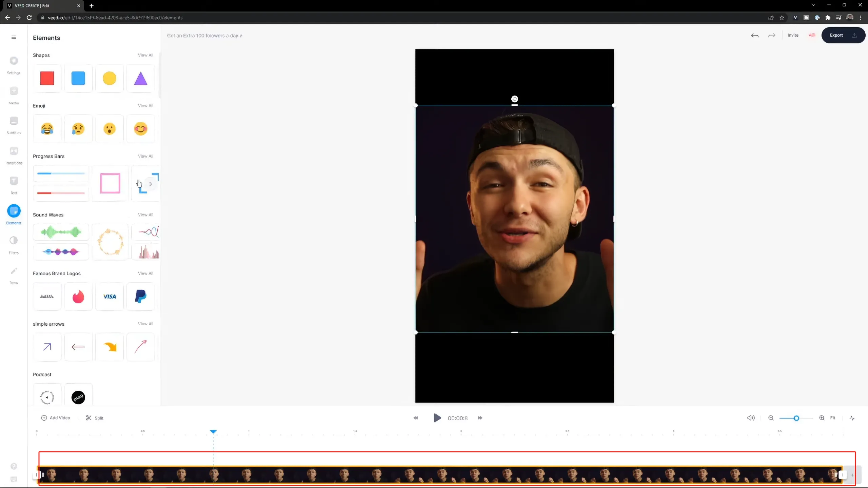The height and width of the screenshot is (488, 868).
Task: Click the blue playhead marker
Action: click(x=213, y=432)
